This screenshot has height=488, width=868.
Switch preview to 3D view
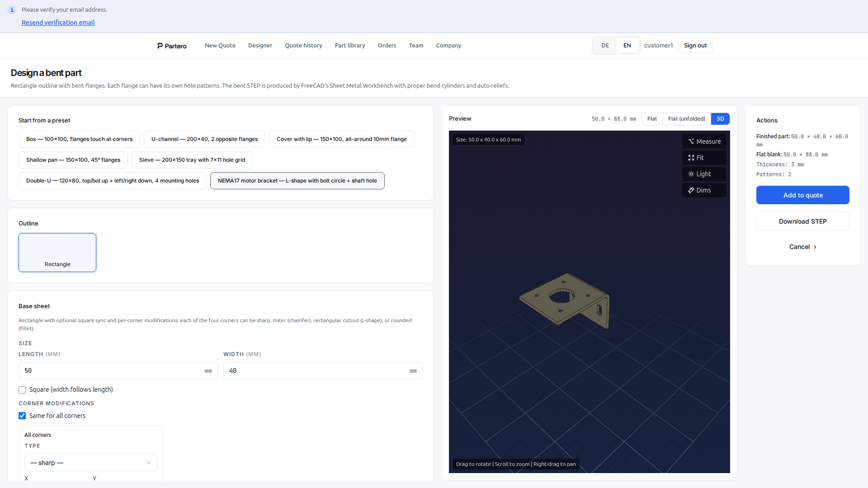click(720, 119)
